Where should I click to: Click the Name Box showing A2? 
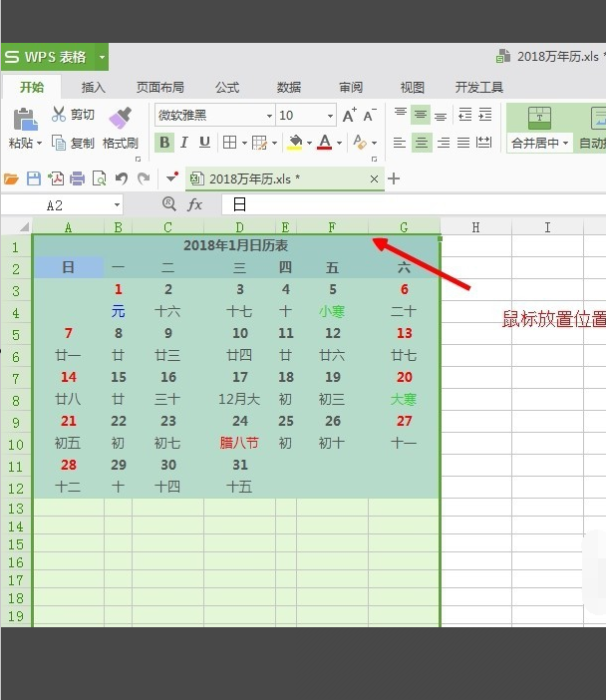coord(55,205)
